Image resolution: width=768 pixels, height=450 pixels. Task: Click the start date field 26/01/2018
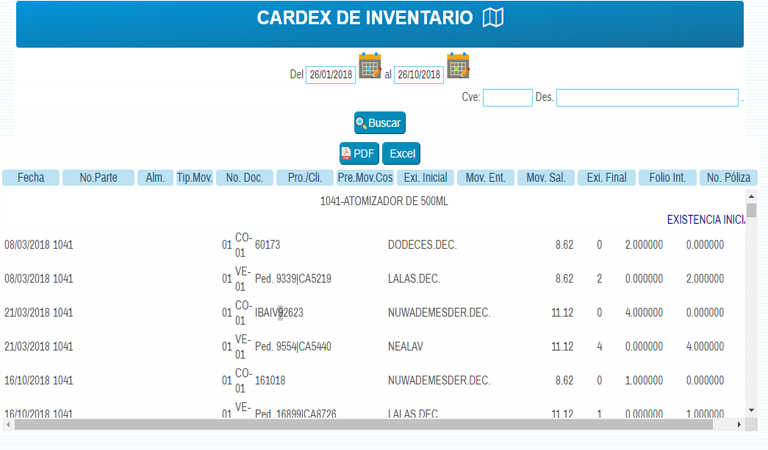click(331, 75)
